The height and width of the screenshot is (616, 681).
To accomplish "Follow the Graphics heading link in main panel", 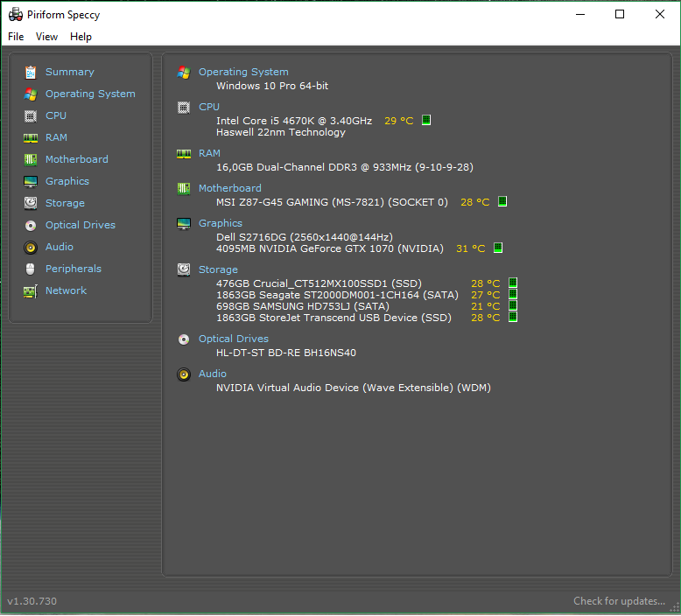I will (221, 223).
